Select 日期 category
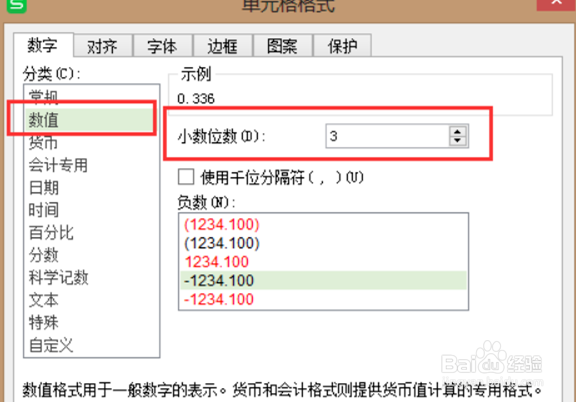Viewport: 576px width, 402px height. click(91, 188)
